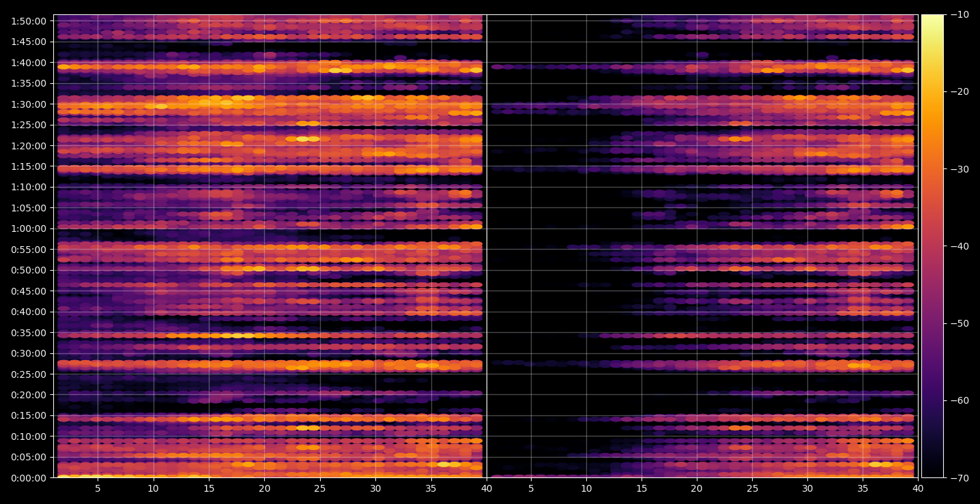This screenshot has width=980, height=504.
Task: Click the 1:50:00 y-axis tick label
Action: (29, 21)
